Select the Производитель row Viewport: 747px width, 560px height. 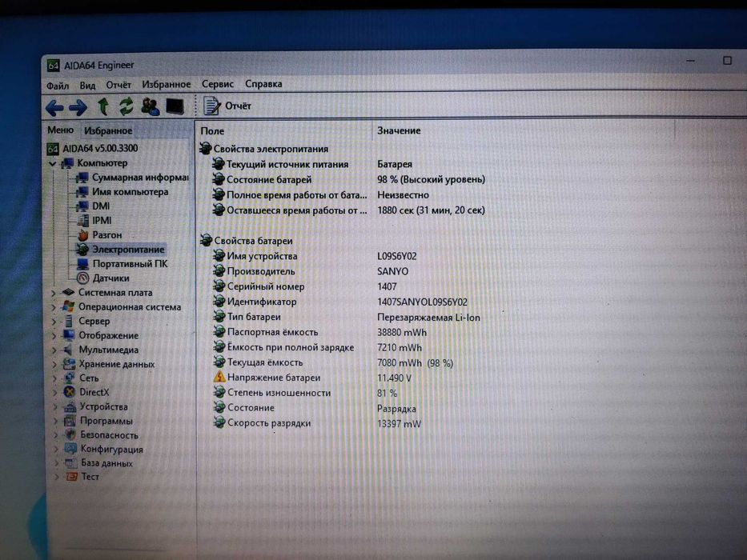(x=311, y=271)
